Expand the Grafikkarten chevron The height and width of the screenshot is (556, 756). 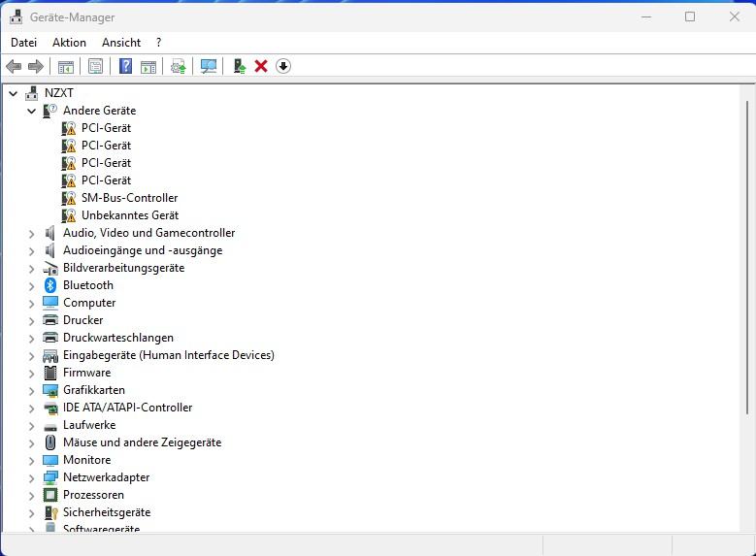(x=32, y=391)
